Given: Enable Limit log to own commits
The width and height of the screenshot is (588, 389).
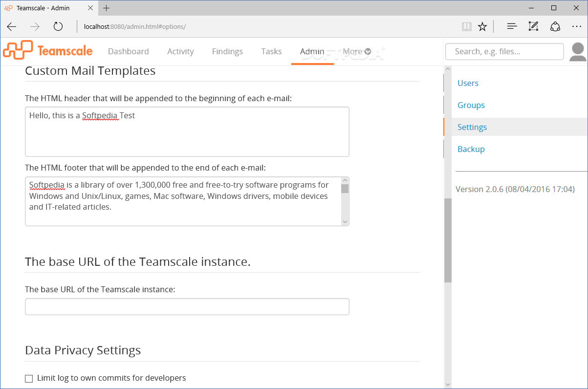Looking at the screenshot, I should pos(29,378).
